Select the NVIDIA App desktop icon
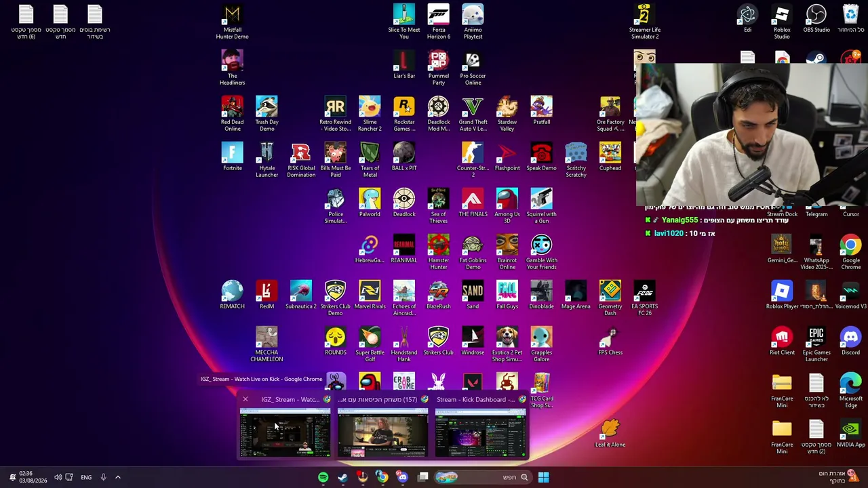Viewport: 868px width, 488px height. (850, 433)
